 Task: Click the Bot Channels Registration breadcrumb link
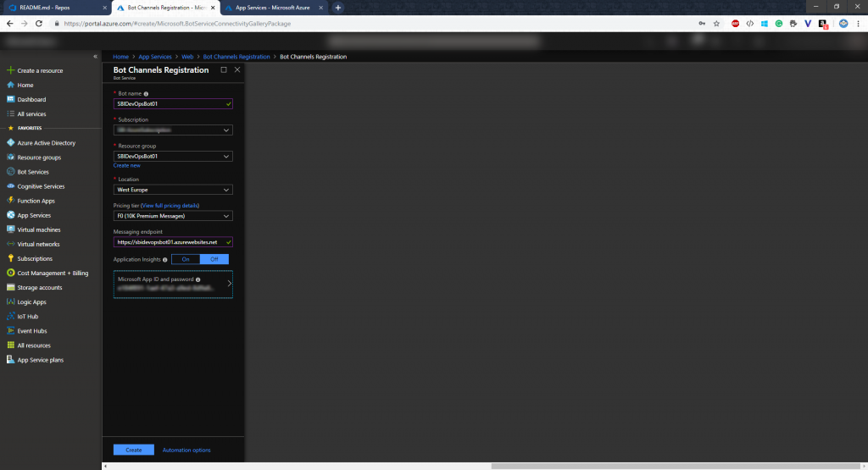[x=236, y=57]
